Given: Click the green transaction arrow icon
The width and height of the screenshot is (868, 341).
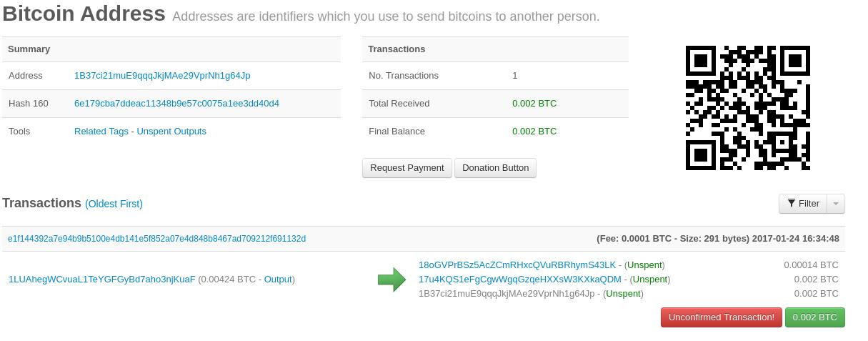Looking at the screenshot, I should pos(391,280).
